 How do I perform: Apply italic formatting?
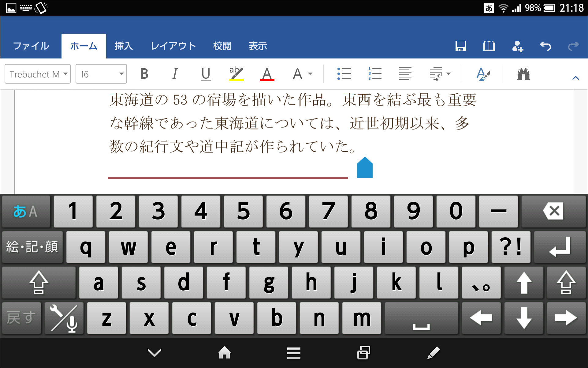[x=175, y=73]
